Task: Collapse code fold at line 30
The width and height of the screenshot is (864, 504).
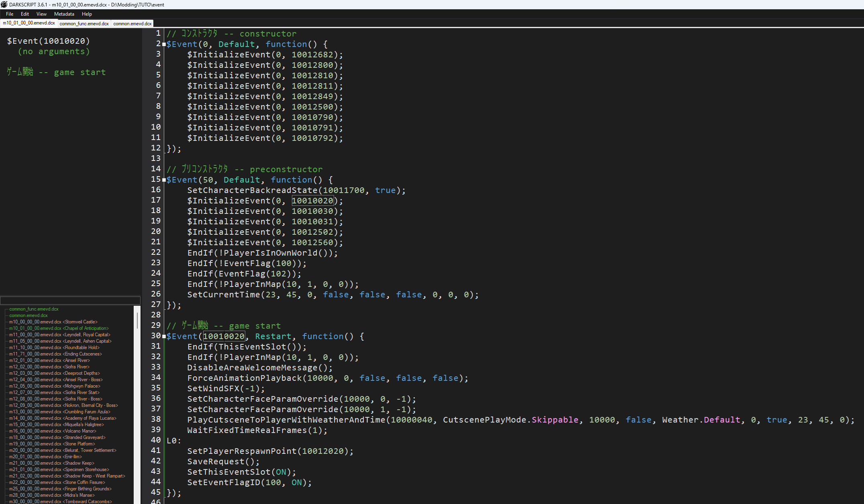Action: (x=164, y=337)
